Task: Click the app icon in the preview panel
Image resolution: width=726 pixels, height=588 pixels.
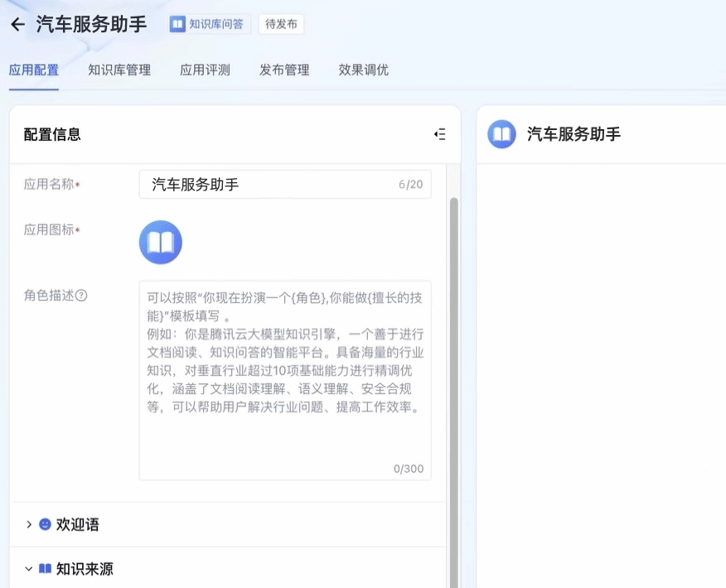Action: 501,134
